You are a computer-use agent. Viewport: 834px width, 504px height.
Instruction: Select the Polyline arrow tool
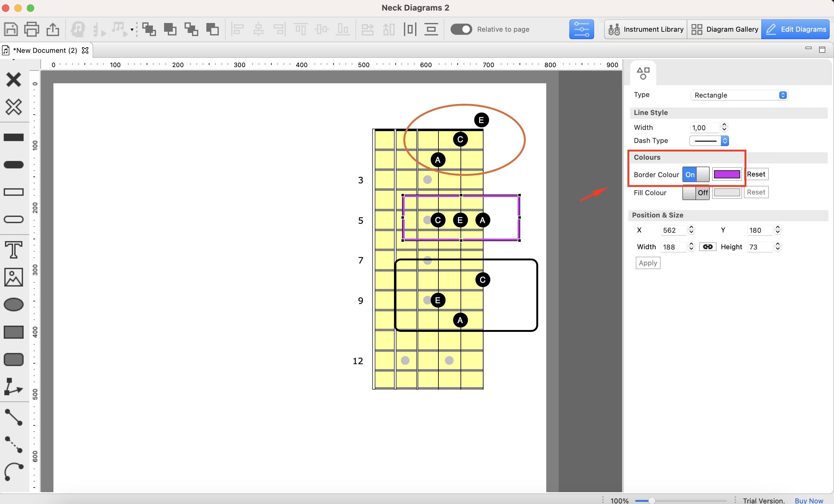click(14, 387)
